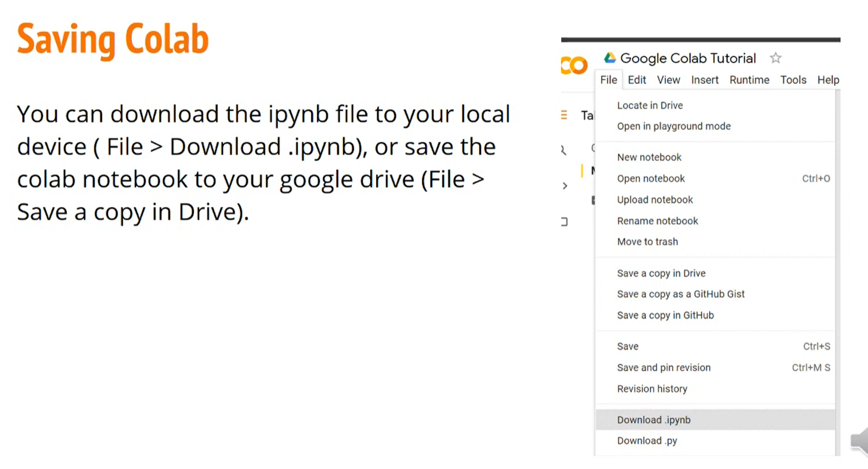This screenshot has width=868, height=469.
Task: Open the Tools menu
Action: coord(793,80)
